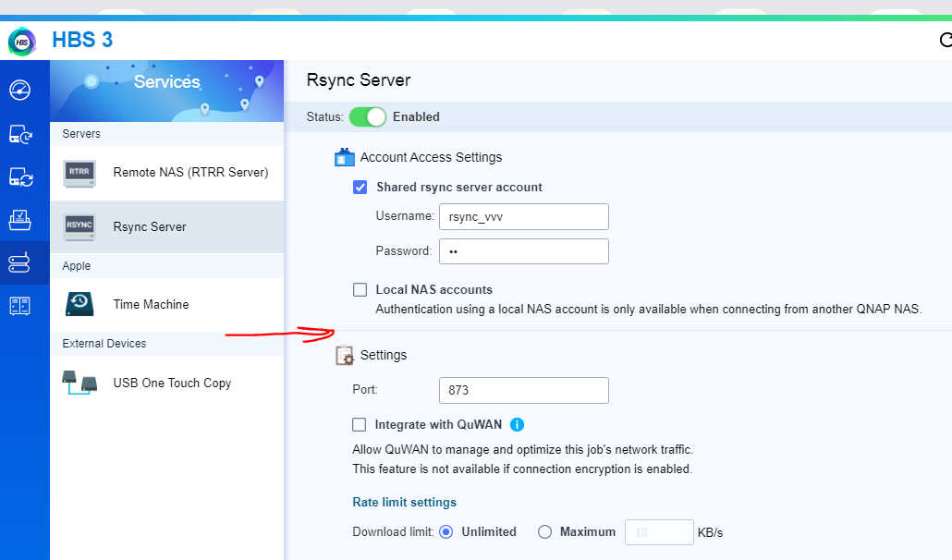Open the Storage Spaces sidebar icon
The height and width of the screenshot is (560, 952).
(x=20, y=306)
